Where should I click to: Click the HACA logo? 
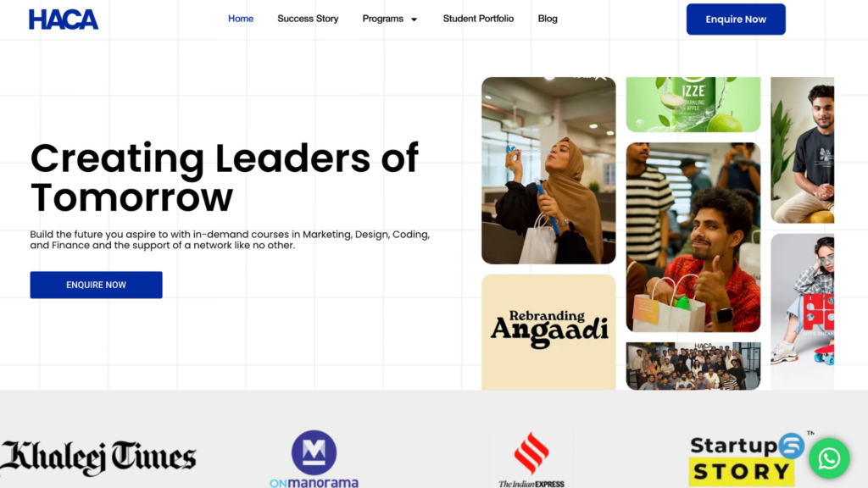click(64, 19)
